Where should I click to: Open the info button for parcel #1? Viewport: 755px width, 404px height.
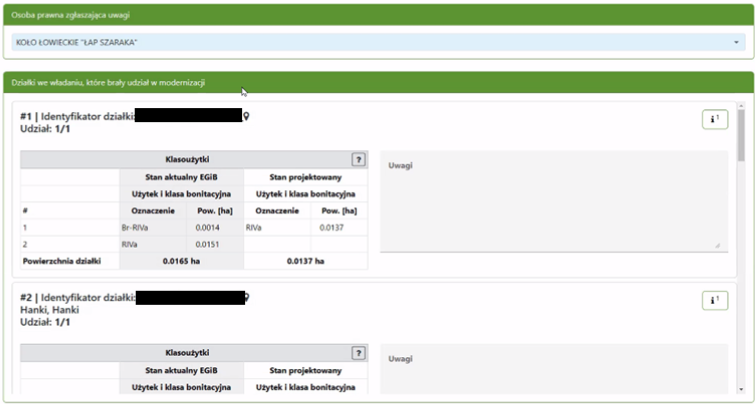(x=714, y=120)
